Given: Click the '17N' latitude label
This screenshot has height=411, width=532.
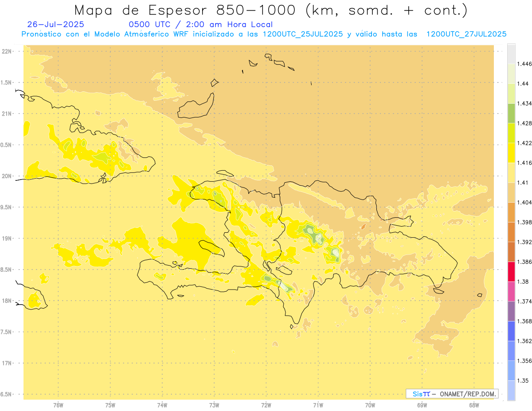Looking at the screenshot, I should [7, 363].
